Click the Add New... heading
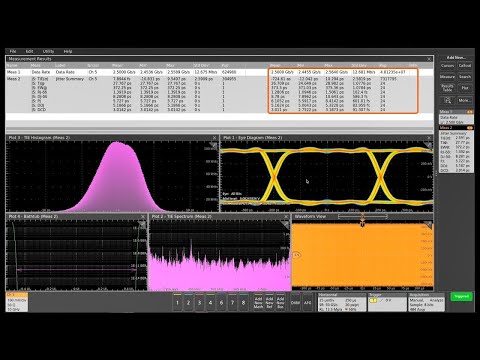This screenshot has height=360, width=480. (x=456, y=58)
